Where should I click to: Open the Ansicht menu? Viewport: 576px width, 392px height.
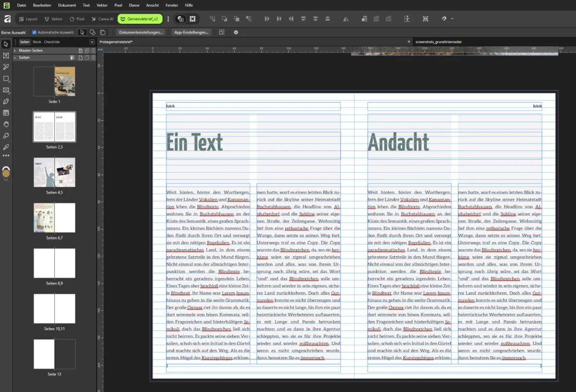pyautogui.click(x=153, y=5)
